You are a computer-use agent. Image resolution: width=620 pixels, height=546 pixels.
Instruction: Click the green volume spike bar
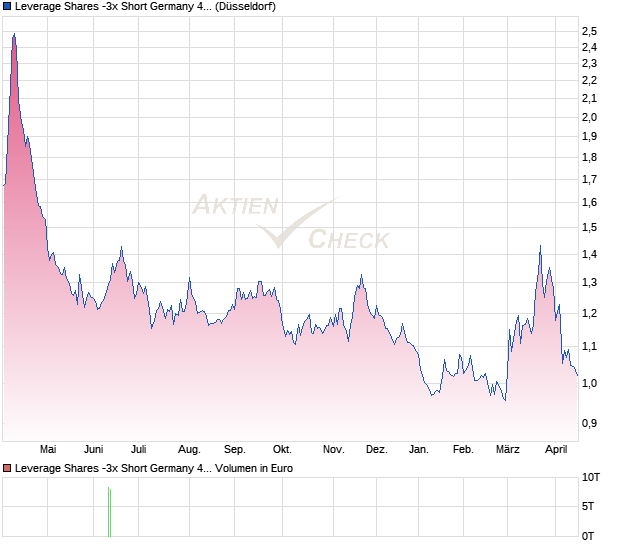click(109, 511)
